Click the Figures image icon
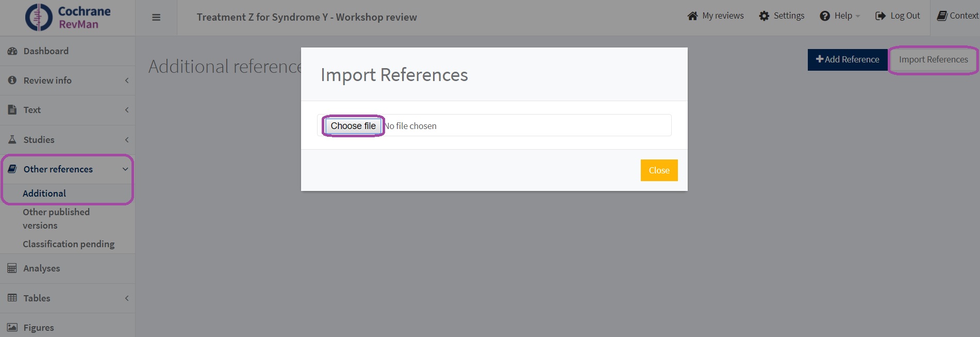Image resolution: width=980 pixels, height=337 pixels. click(12, 328)
